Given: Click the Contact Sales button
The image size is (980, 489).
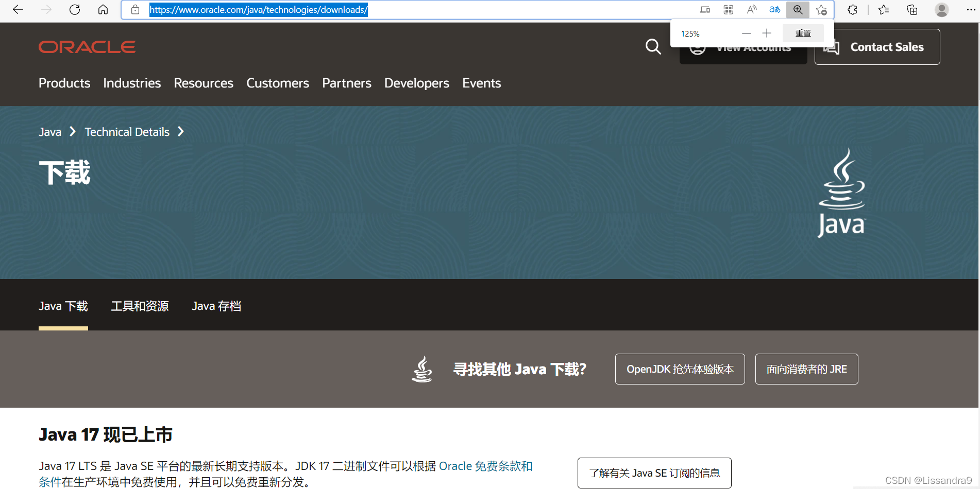Looking at the screenshot, I should [x=877, y=47].
